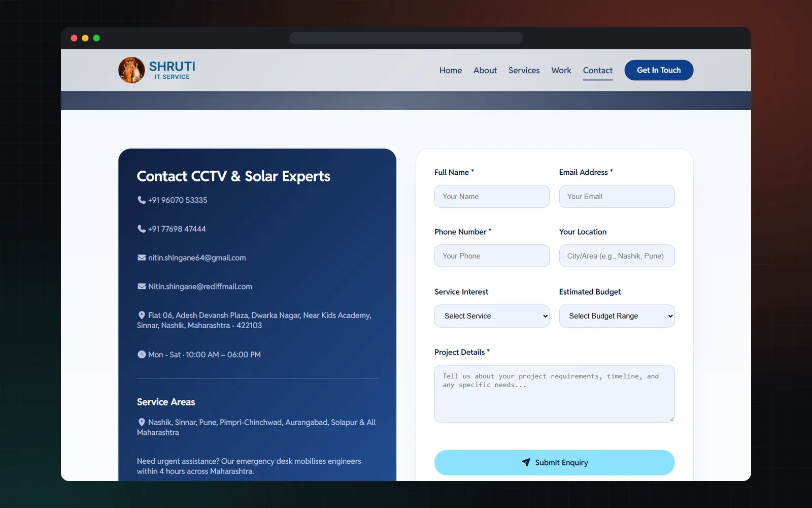The height and width of the screenshot is (508, 812).
Task: Call the number +91 96070 53335
Action: tap(178, 200)
